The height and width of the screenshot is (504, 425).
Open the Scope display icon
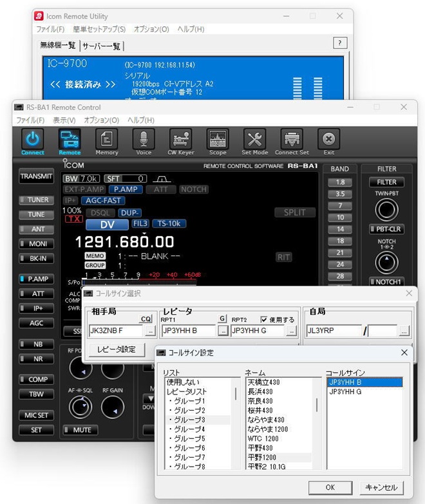218,139
